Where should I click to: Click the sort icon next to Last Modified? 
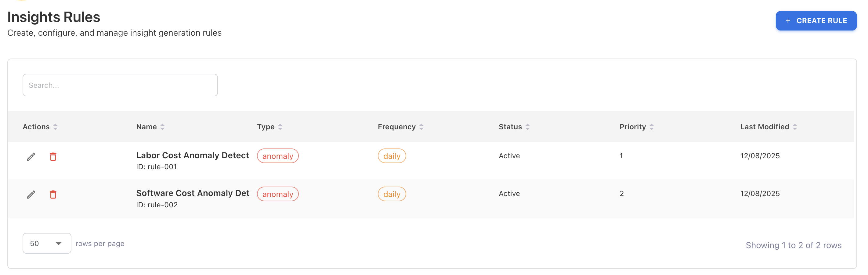point(795,127)
